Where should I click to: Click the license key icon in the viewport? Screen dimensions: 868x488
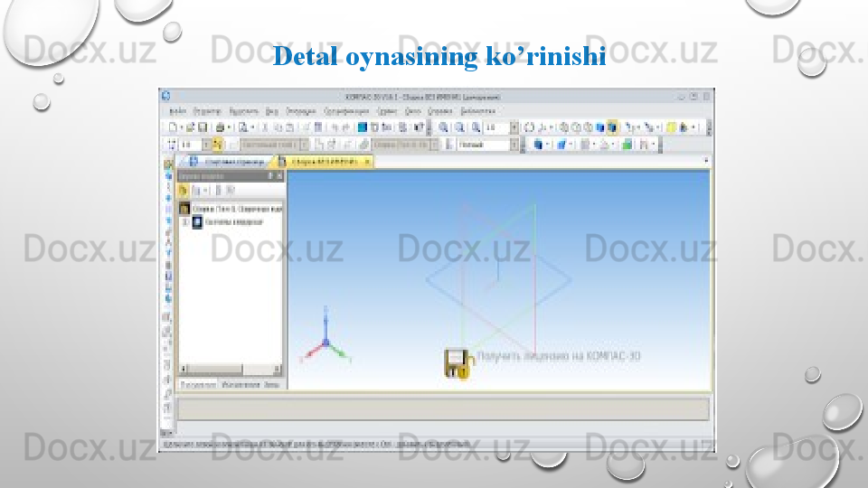click(x=457, y=363)
